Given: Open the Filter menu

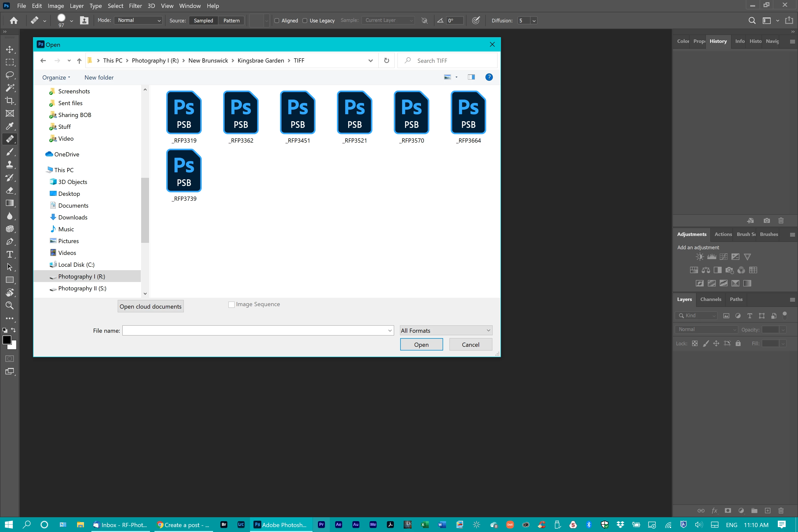Looking at the screenshot, I should point(135,6).
